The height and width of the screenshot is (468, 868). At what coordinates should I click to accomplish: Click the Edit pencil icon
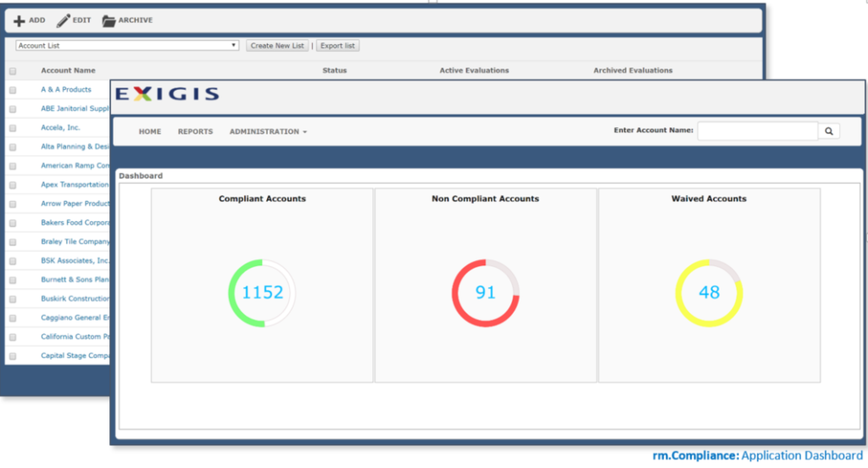pos(64,21)
